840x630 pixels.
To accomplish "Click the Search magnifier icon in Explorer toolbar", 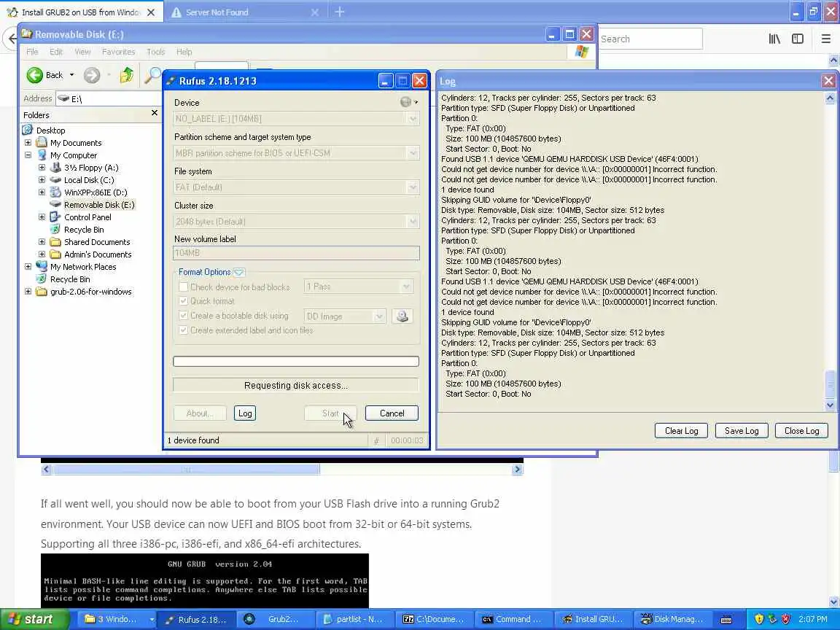I will coord(152,75).
